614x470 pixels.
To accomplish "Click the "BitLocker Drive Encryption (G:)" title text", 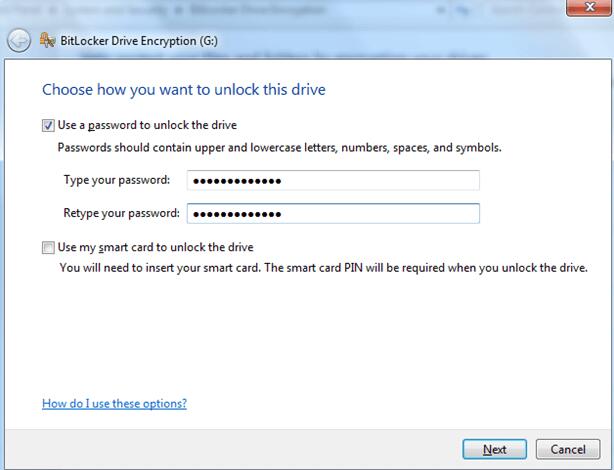I will point(139,41).
